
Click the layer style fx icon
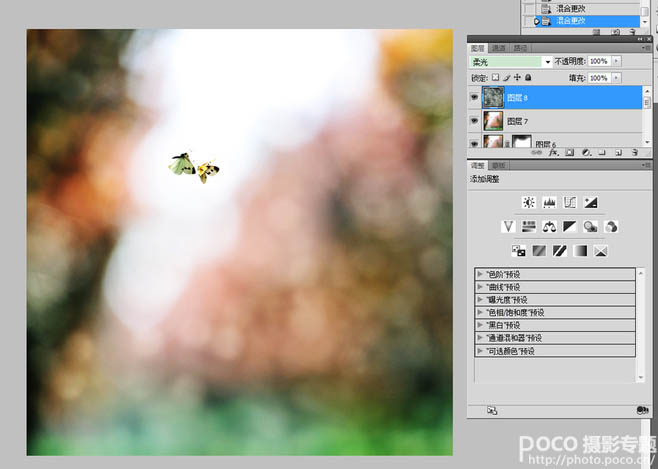(x=554, y=153)
